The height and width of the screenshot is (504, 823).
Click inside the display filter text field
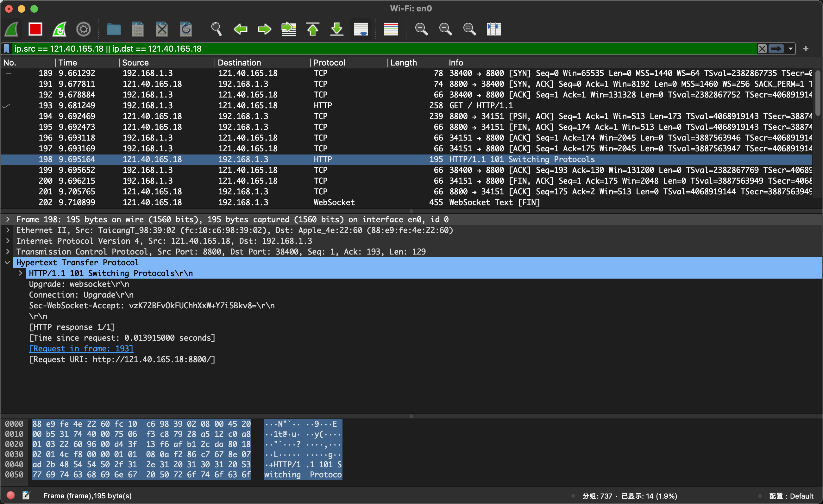[x=368, y=49]
